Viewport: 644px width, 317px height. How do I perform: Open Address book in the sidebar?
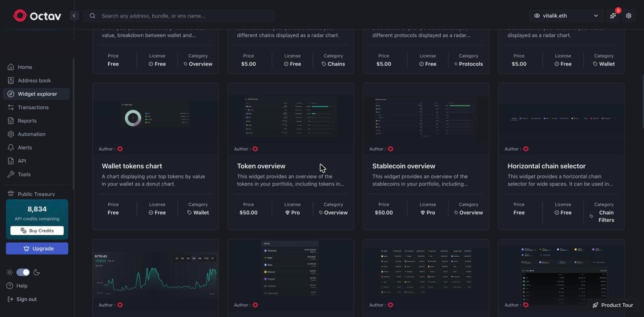36,80
